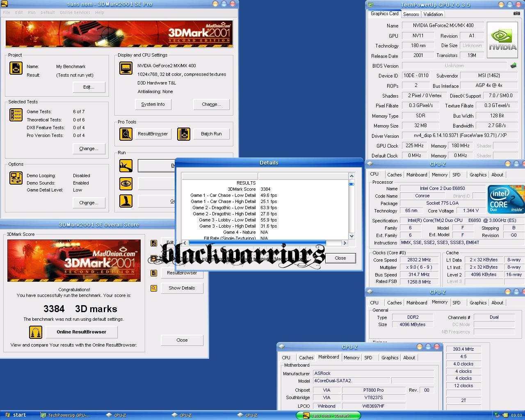Click Change... in the Options section
525x420 pixels.
[x=89, y=203]
